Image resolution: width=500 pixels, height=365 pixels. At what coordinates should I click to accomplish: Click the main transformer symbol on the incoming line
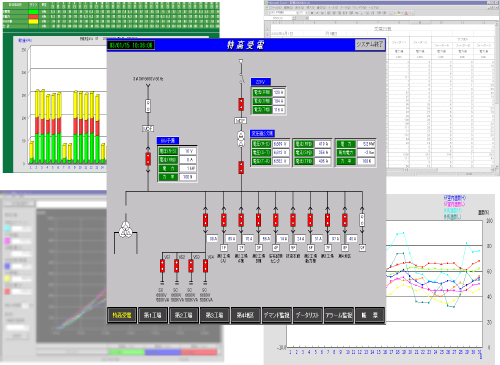click(x=241, y=139)
